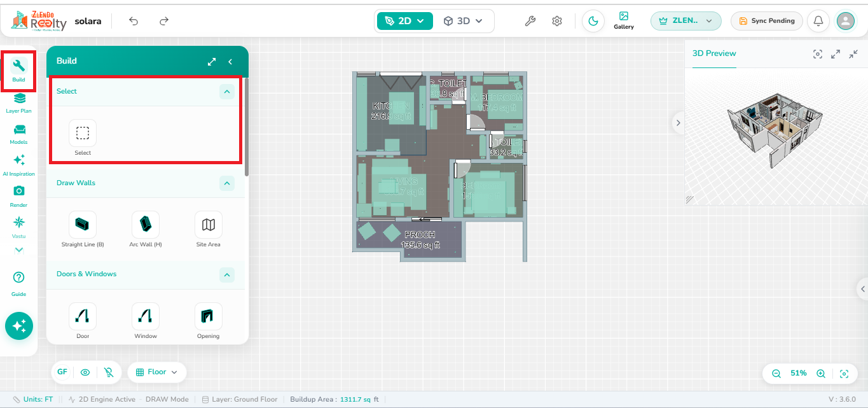Select the Opening tool

pos(209,316)
